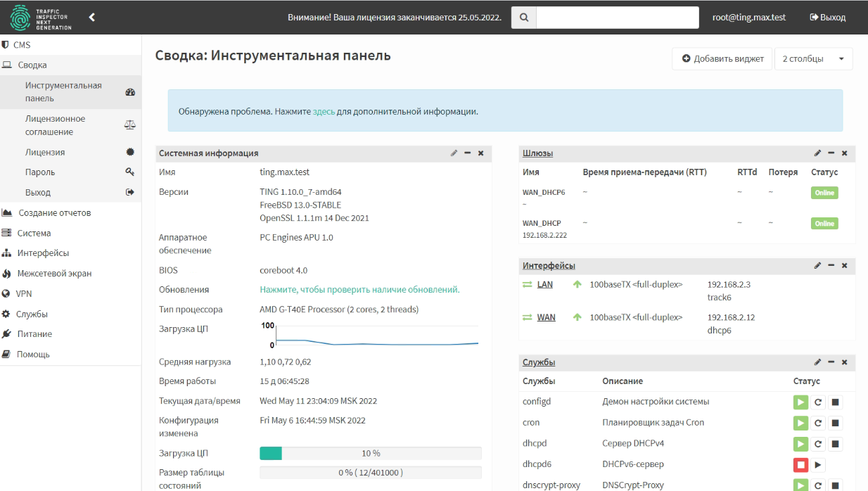Viewport: 868px width, 491px height.
Task: Restart the configd service
Action: coord(818,402)
